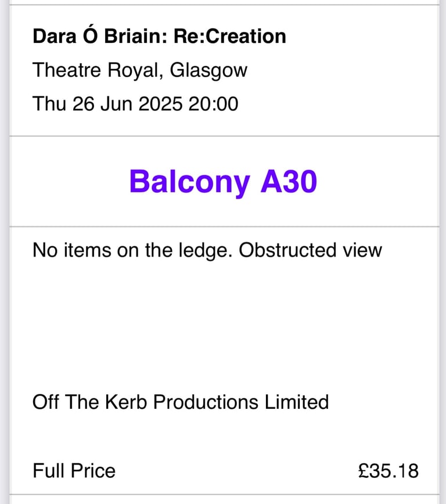Click the A30 seat number

coord(289,181)
